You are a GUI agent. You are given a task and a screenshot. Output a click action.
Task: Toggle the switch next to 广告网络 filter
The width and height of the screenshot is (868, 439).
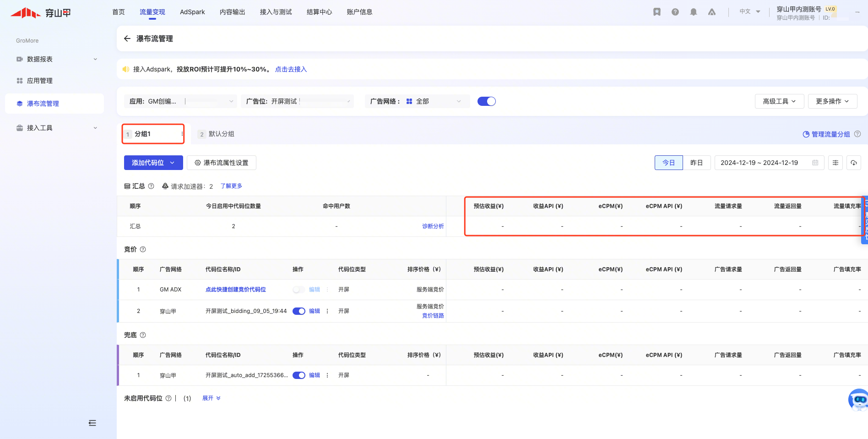486,101
